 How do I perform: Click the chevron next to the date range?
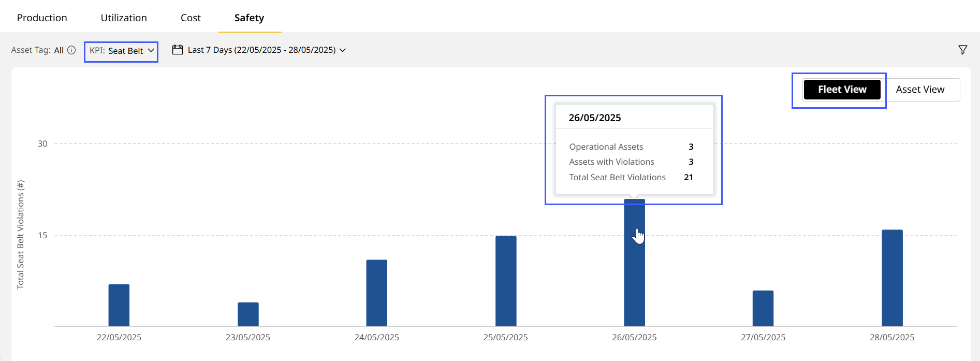(x=343, y=50)
